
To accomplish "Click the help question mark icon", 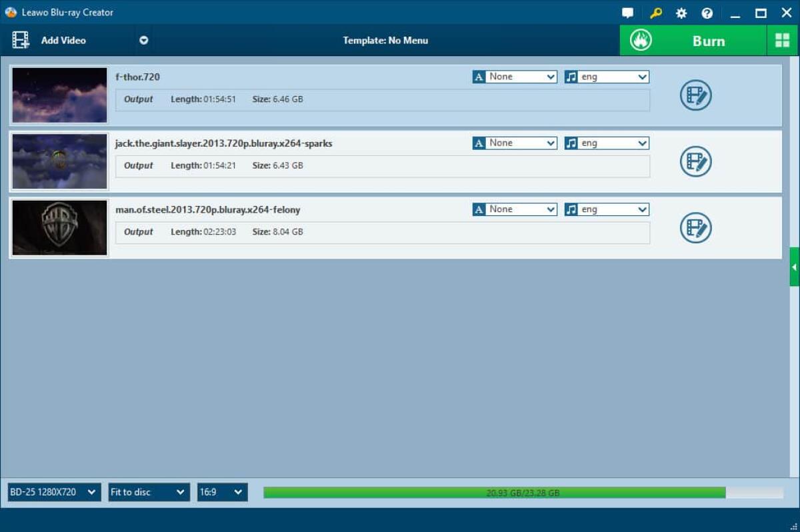I will [x=707, y=13].
